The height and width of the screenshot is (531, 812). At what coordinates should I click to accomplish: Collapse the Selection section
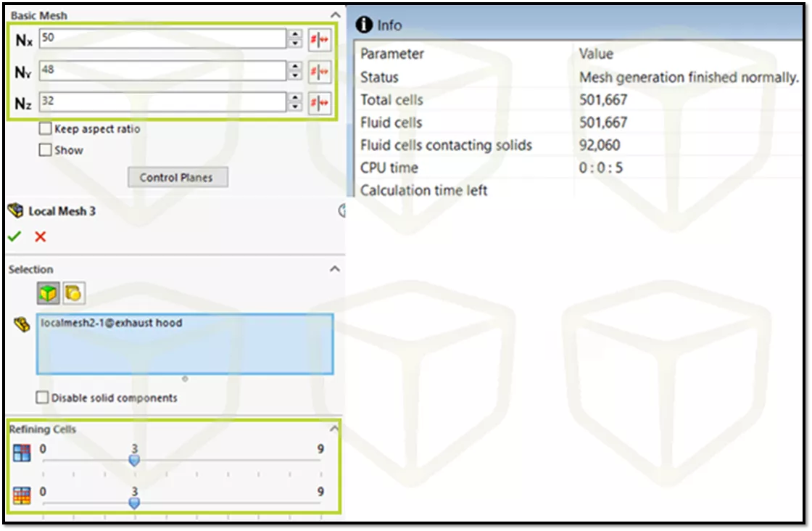(334, 269)
